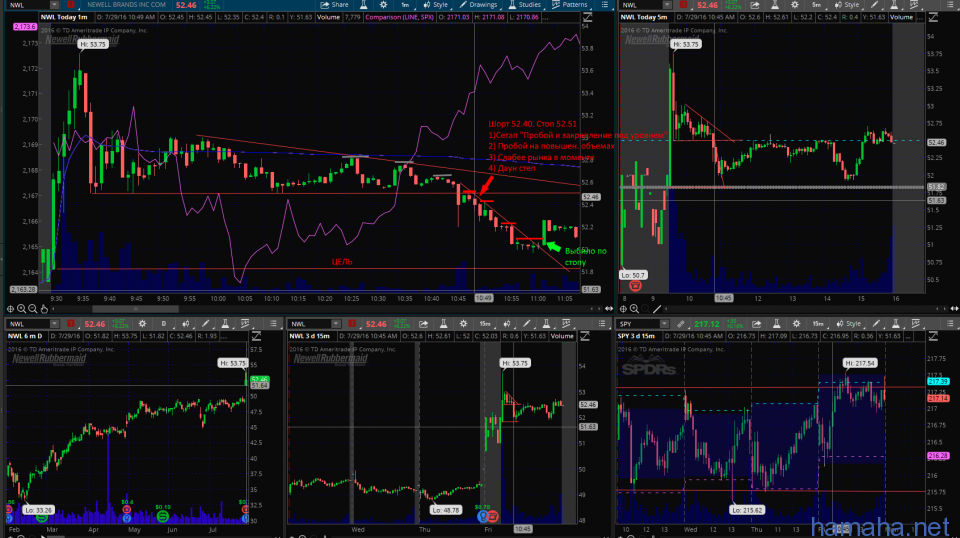The height and width of the screenshot is (538, 960).
Task: Click the SPY symbol field
Action: point(640,324)
